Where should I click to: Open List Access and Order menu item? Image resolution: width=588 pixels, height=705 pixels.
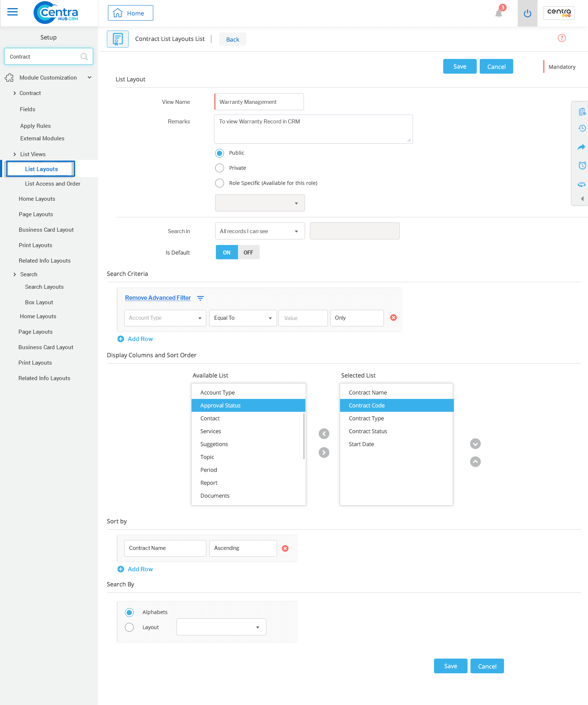(x=53, y=184)
